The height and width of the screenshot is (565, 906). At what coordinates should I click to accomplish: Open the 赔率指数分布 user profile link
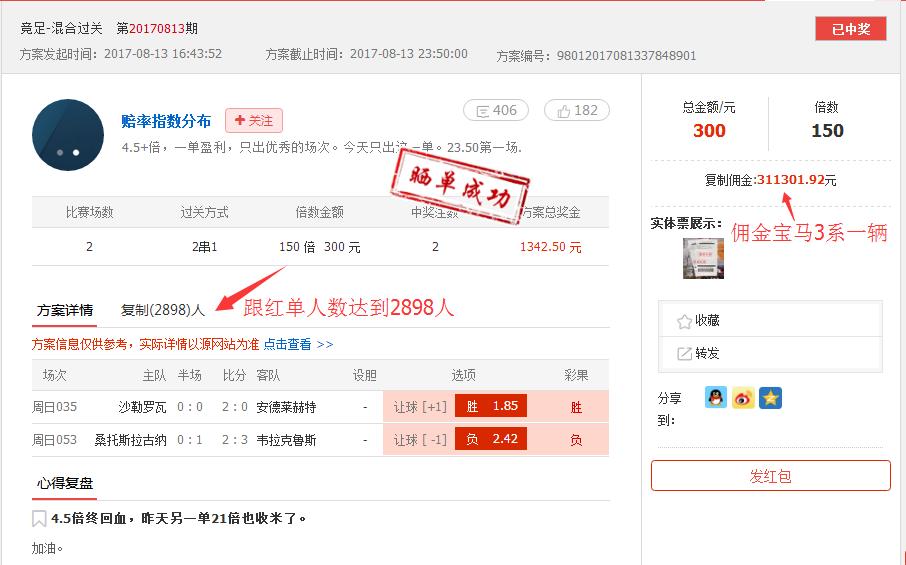[166, 121]
